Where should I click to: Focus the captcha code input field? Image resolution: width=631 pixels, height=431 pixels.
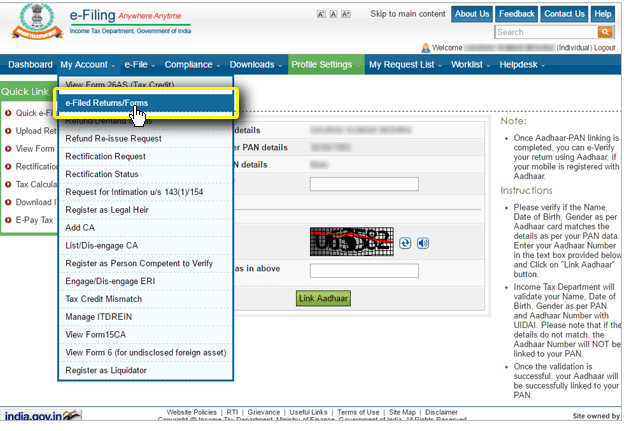[364, 271]
